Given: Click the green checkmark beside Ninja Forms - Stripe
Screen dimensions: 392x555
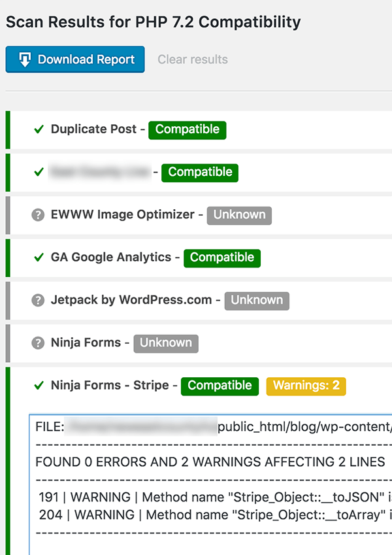Looking at the screenshot, I should click(39, 386).
